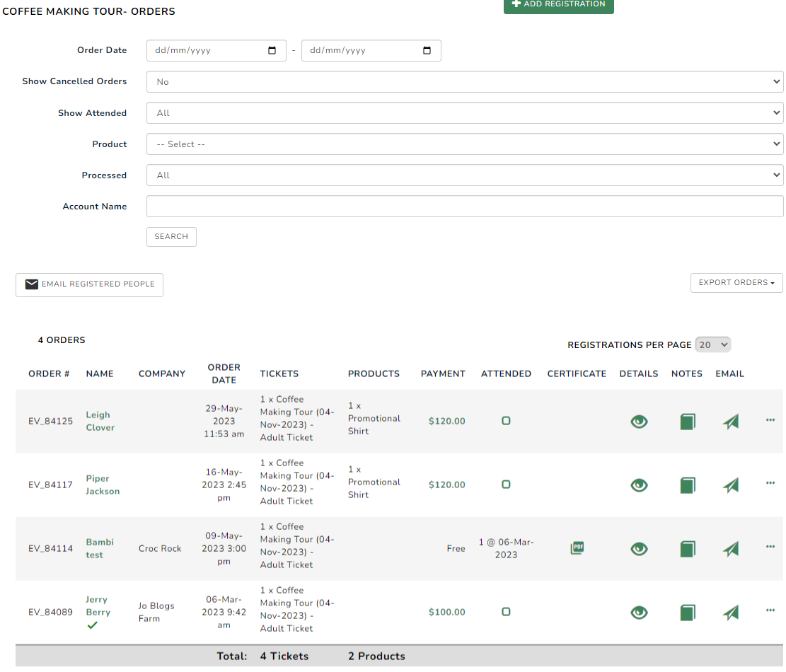Send email to Leigh Clover
Image resolution: width=786 pixels, height=672 pixels.
coord(731,422)
